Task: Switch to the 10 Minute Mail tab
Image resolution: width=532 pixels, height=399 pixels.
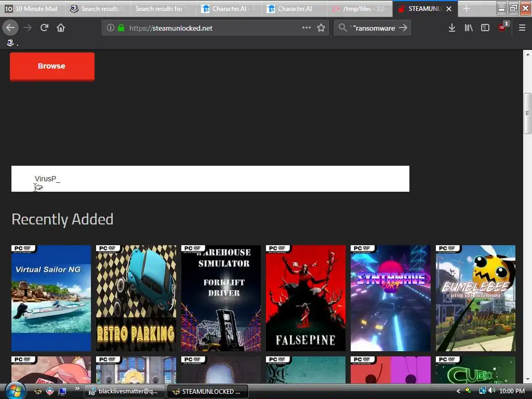Action: pos(33,8)
